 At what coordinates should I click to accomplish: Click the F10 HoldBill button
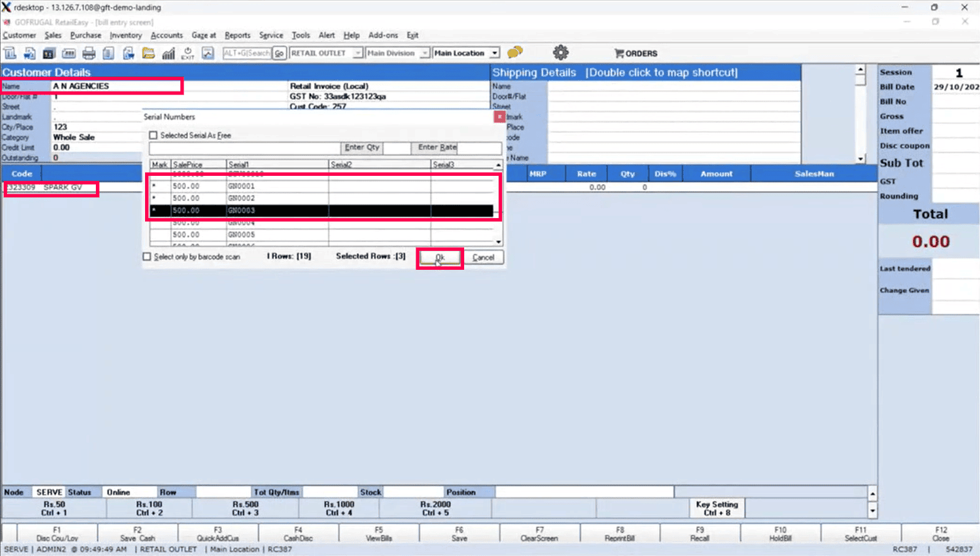781,534
